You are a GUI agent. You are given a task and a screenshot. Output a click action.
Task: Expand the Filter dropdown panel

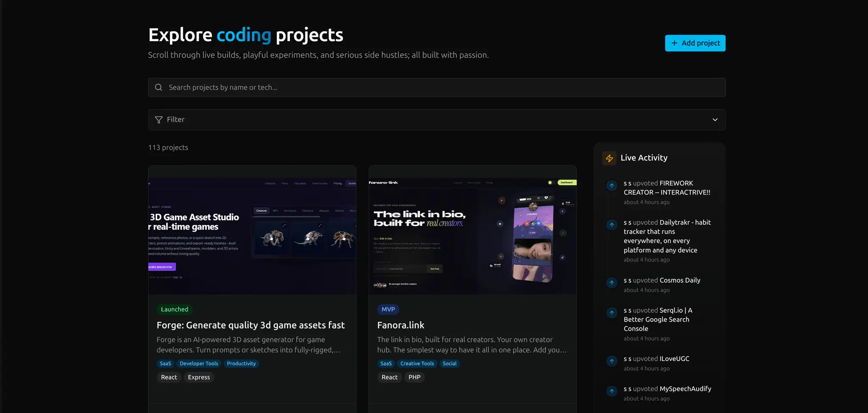point(437,119)
